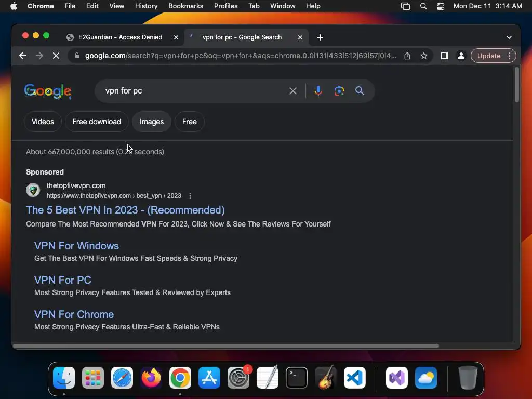Click the address bar URL
This screenshot has height=399, width=532.
pos(241,56)
